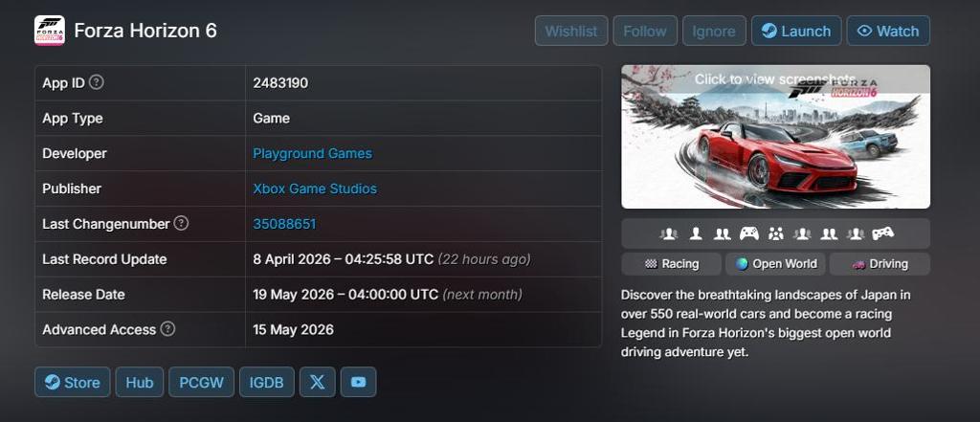This screenshot has height=422, width=980.
Task: Open the YouTube link button
Action: pyautogui.click(x=358, y=382)
